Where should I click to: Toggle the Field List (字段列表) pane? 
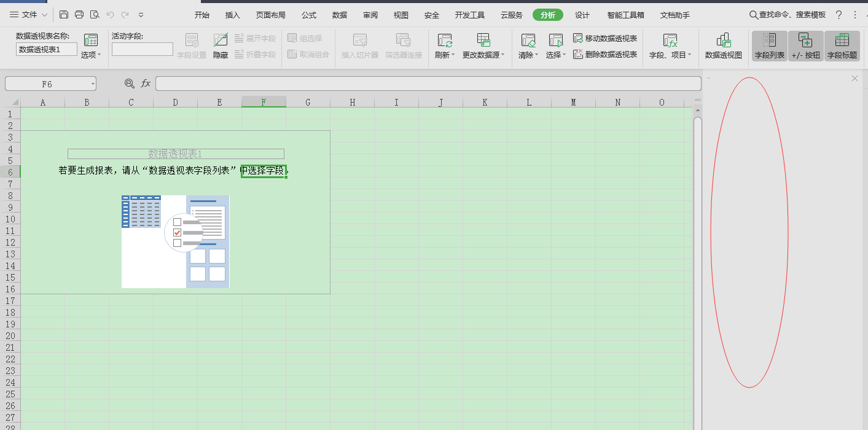769,46
